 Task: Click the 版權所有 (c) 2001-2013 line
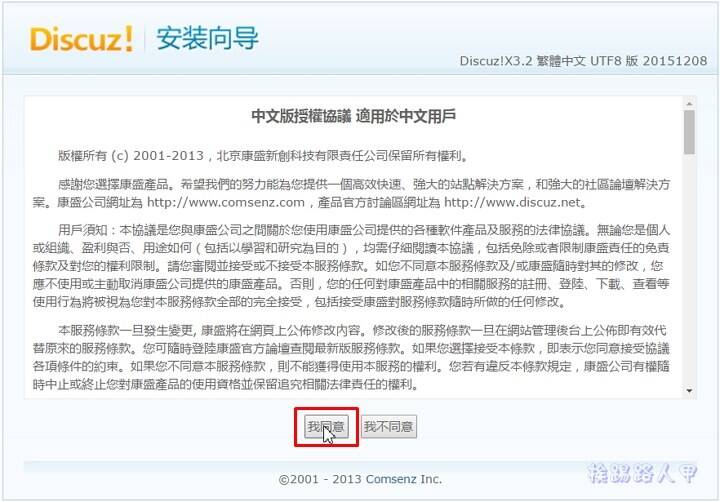tap(263, 156)
